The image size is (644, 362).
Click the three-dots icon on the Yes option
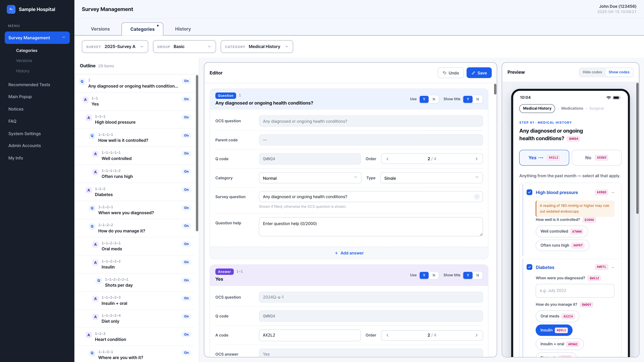point(541,158)
